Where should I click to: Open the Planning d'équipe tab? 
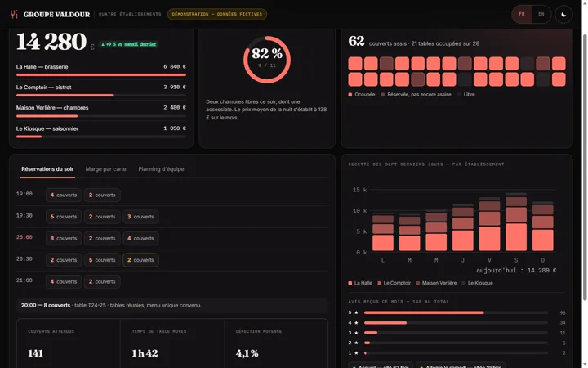click(x=161, y=169)
